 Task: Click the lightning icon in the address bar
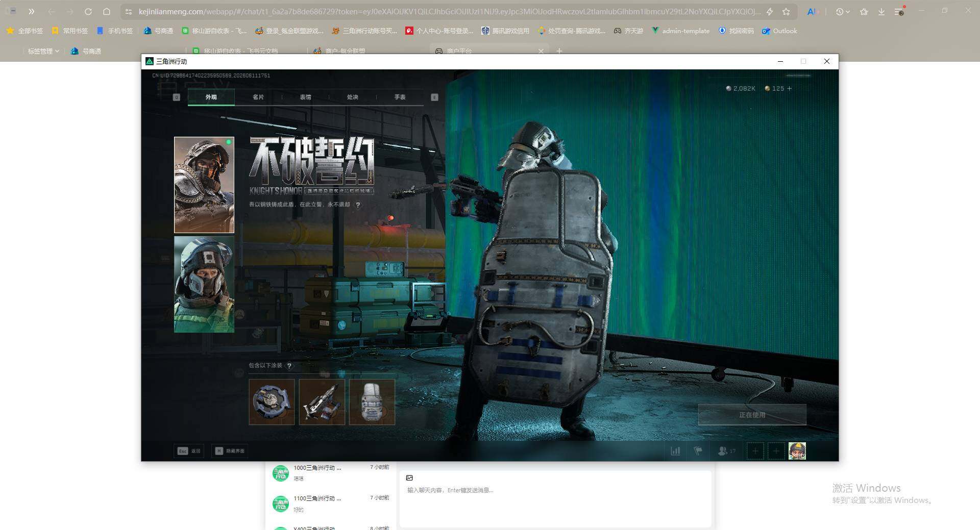770,11
